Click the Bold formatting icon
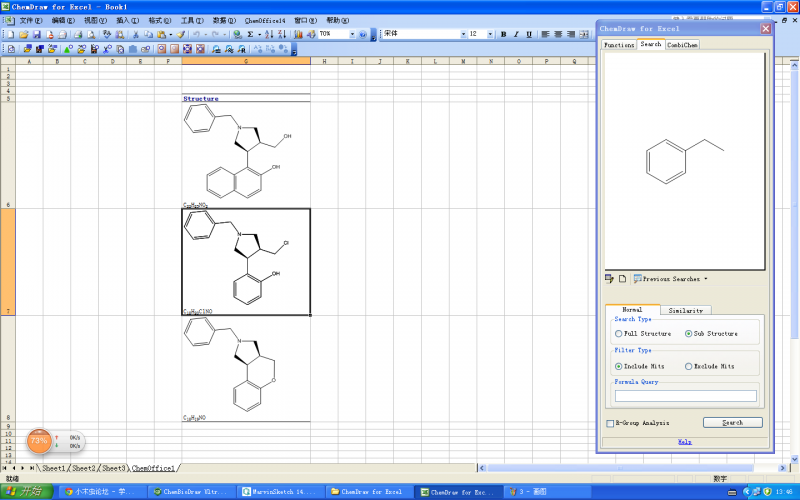800x500 pixels. click(x=503, y=34)
